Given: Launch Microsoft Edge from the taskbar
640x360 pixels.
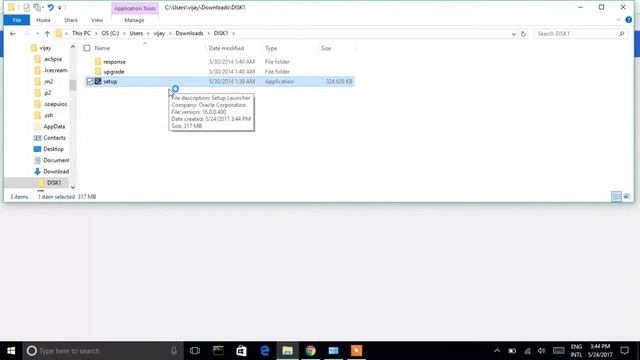Looking at the screenshot, I should [x=264, y=351].
